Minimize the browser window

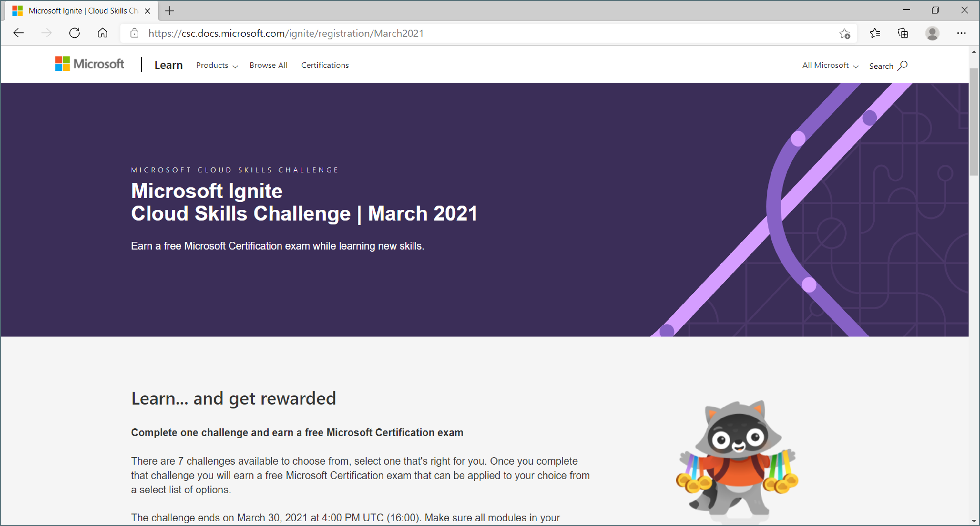907,10
